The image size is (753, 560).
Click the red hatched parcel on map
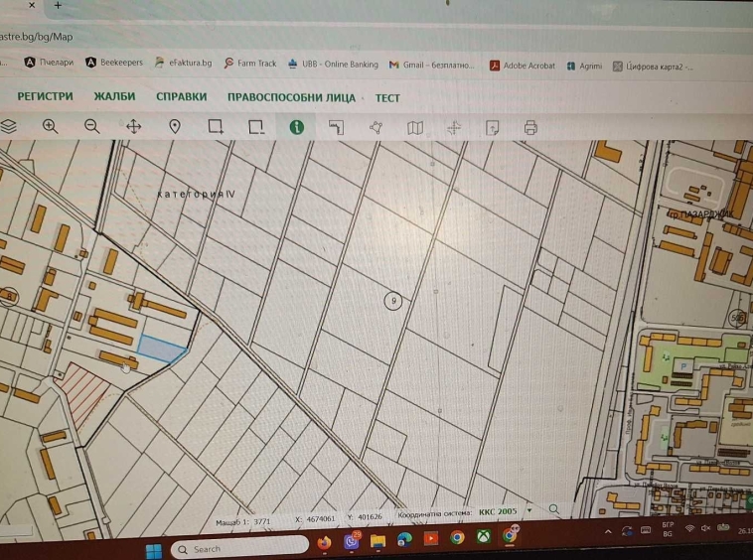tap(84, 392)
